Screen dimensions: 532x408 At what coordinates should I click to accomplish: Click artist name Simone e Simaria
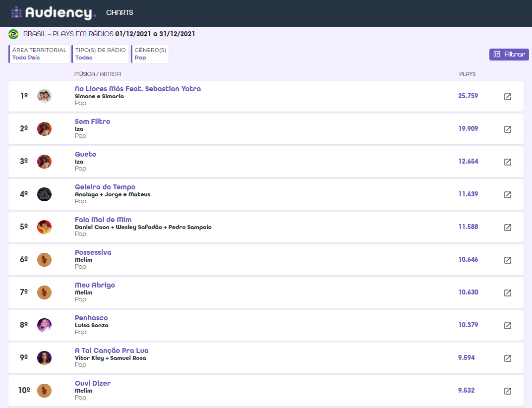coord(100,96)
